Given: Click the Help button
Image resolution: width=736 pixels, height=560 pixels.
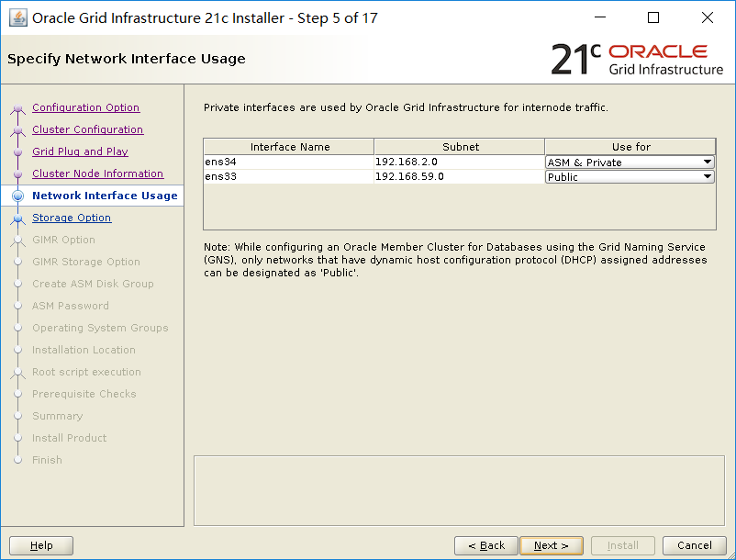Looking at the screenshot, I should click(41, 545).
